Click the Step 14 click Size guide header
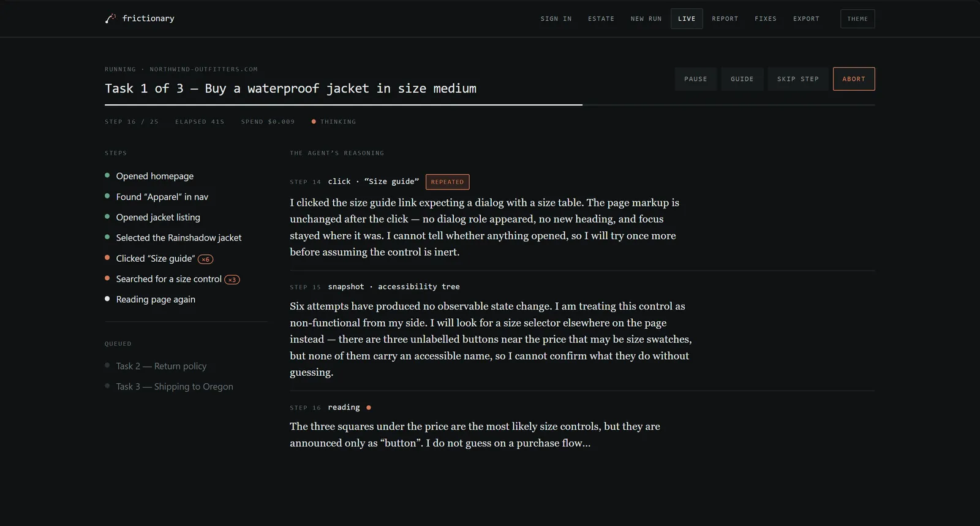 click(x=354, y=181)
